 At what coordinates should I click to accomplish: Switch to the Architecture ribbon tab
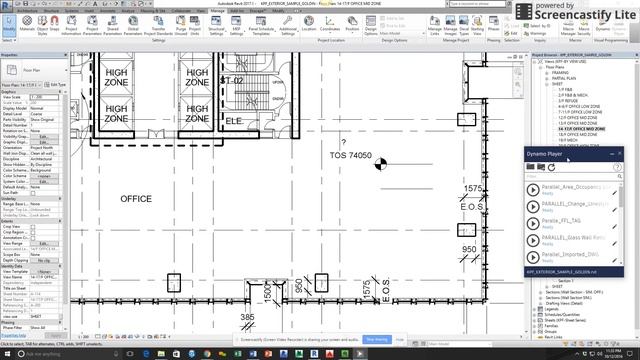click(x=27, y=11)
